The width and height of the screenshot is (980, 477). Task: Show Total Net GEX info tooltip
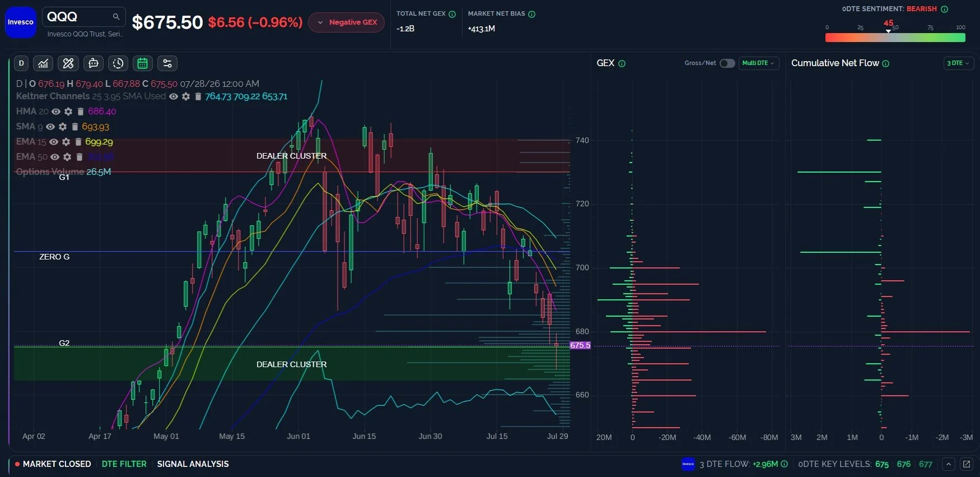(452, 14)
